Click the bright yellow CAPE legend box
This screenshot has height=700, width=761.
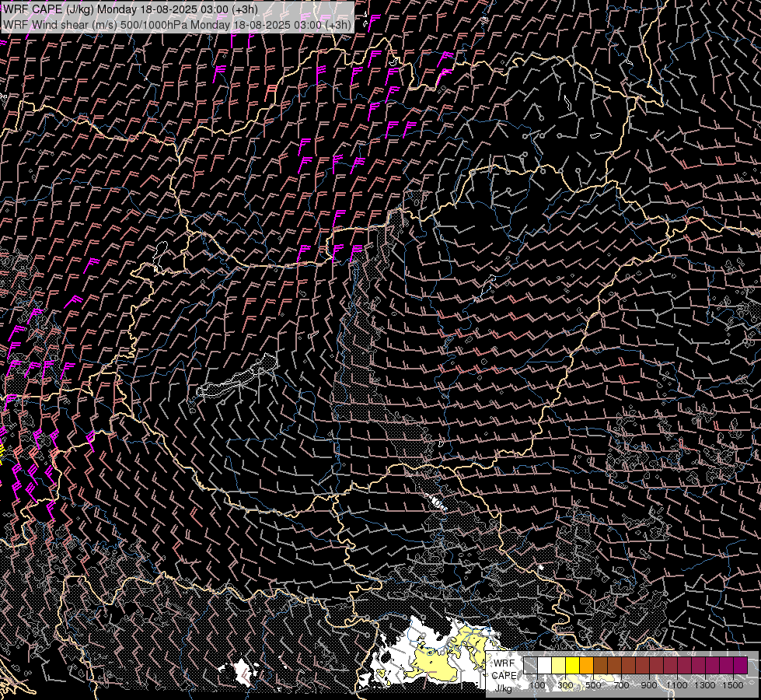(x=573, y=665)
